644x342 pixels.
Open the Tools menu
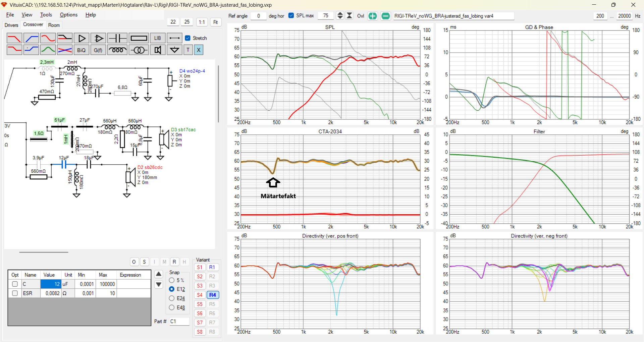click(46, 15)
